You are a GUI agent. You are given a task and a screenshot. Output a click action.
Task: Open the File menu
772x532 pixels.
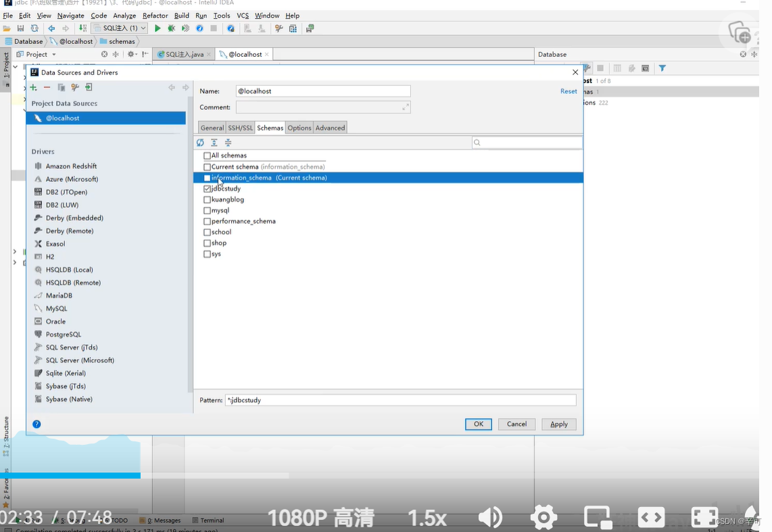pos(8,16)
